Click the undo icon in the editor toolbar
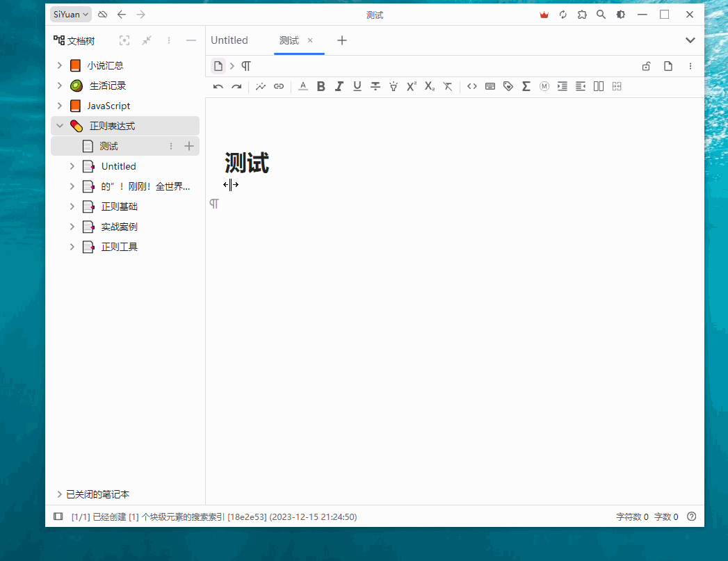This screenshot has height=561, width=728. pyautogui.click(x=218, y=86)
